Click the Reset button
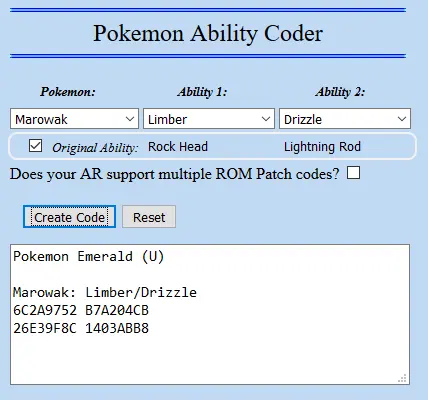428x400 pixels. (x=149, y=217)
